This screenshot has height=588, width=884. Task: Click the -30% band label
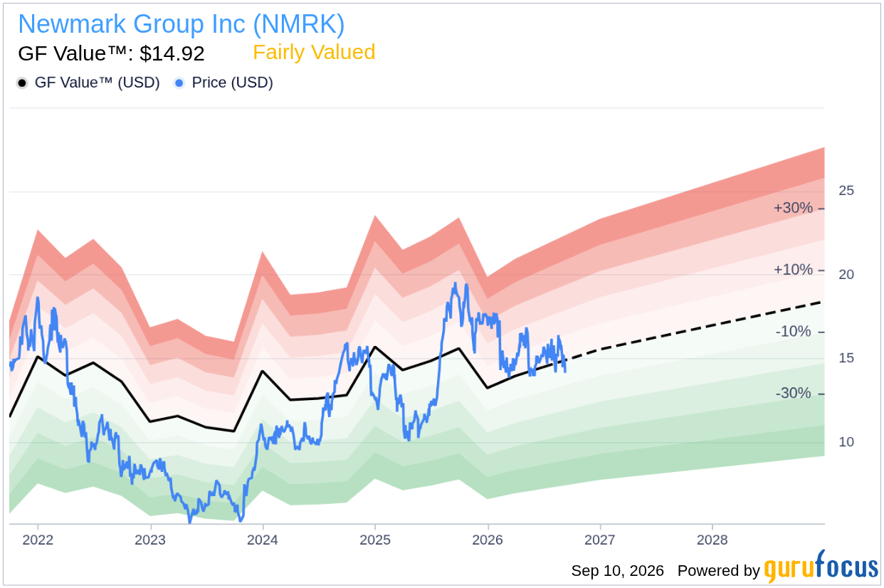click(795, 393)
